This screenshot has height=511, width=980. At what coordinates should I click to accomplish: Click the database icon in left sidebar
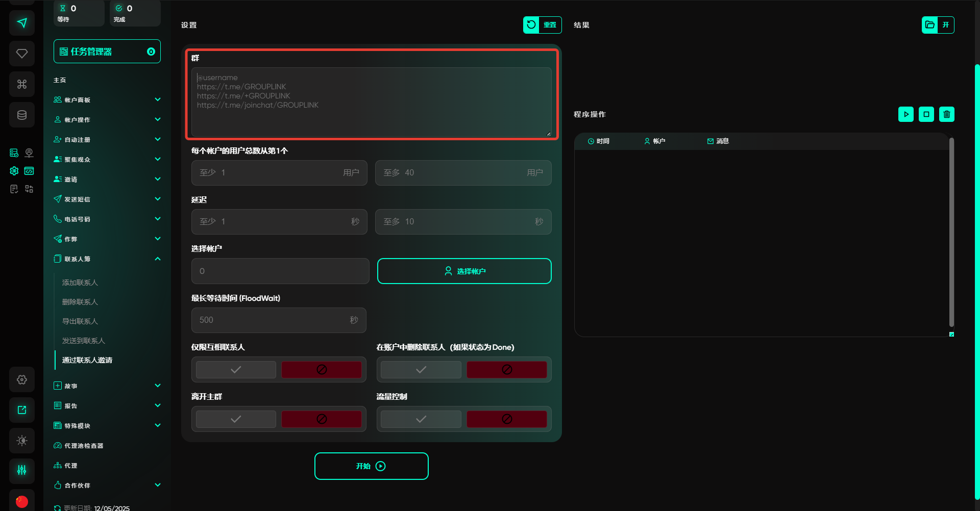pyautogui.click(x=22, y=115)
